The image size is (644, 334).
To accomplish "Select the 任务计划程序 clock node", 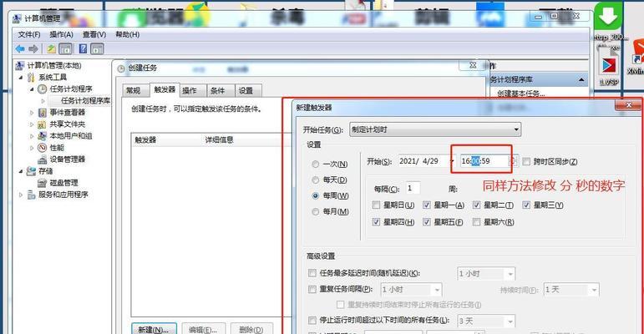I will pyautogui.click(x=71, y=89).
